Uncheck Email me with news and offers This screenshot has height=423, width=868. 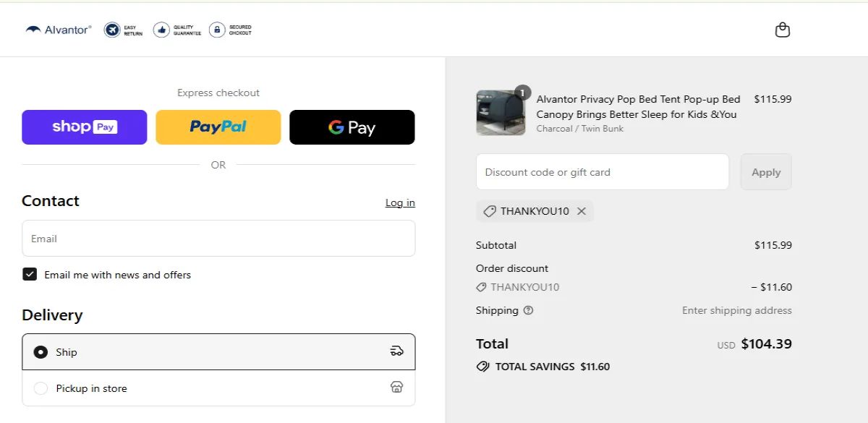(x=30, y=274)
